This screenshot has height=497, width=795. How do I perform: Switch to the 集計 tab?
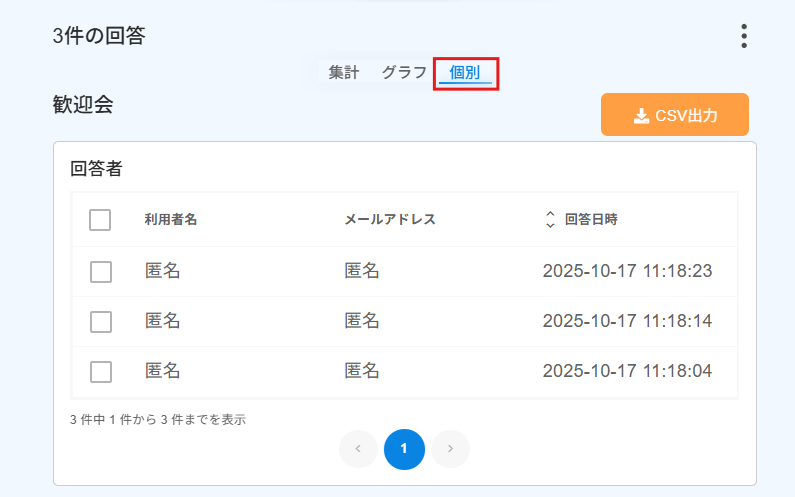pos(344,72)
